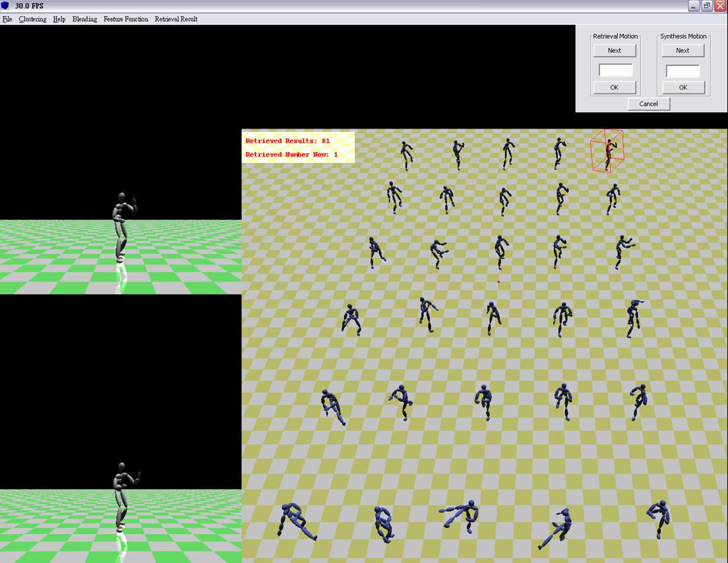Open the Blending menu

click(x=84, y=19)
